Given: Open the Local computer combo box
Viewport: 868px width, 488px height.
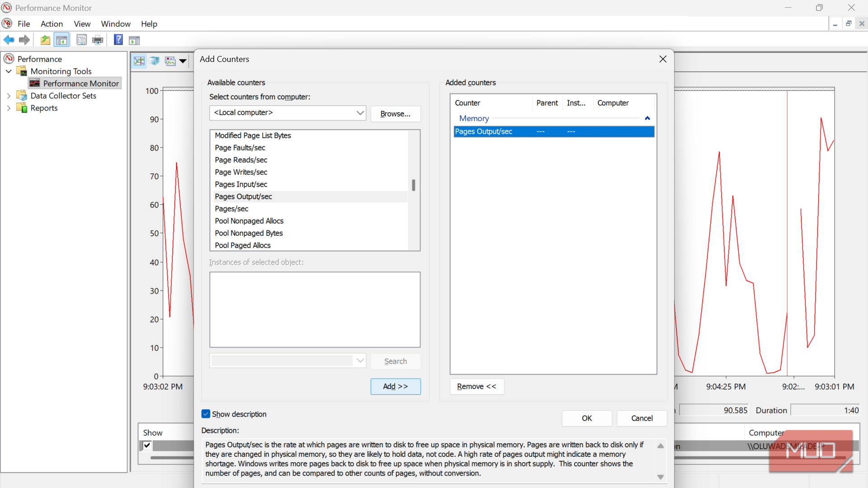Looking at the screenshot, I should (288, 113).
